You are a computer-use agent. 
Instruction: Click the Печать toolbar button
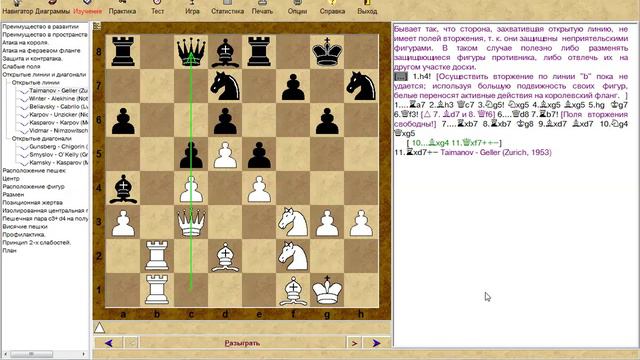262,8
